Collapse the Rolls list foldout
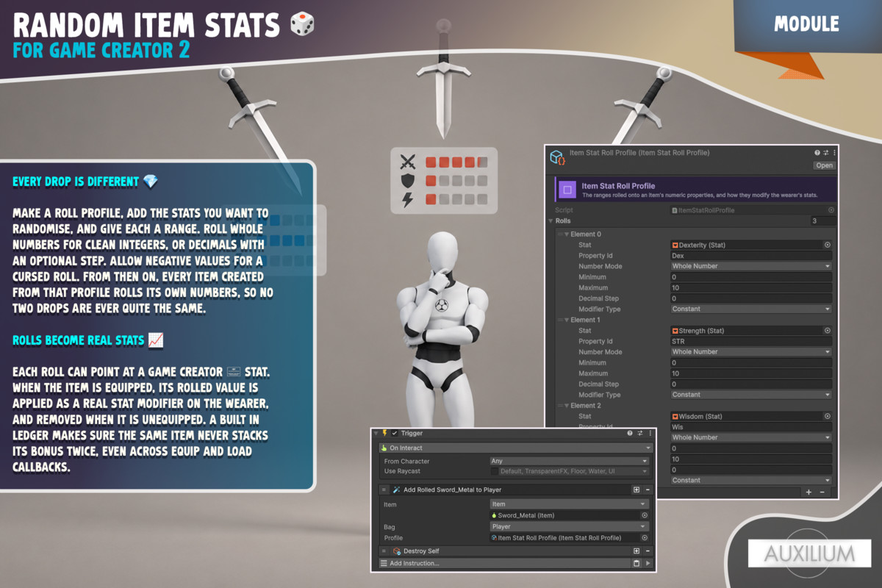882x588 pixels. point(551,220)
